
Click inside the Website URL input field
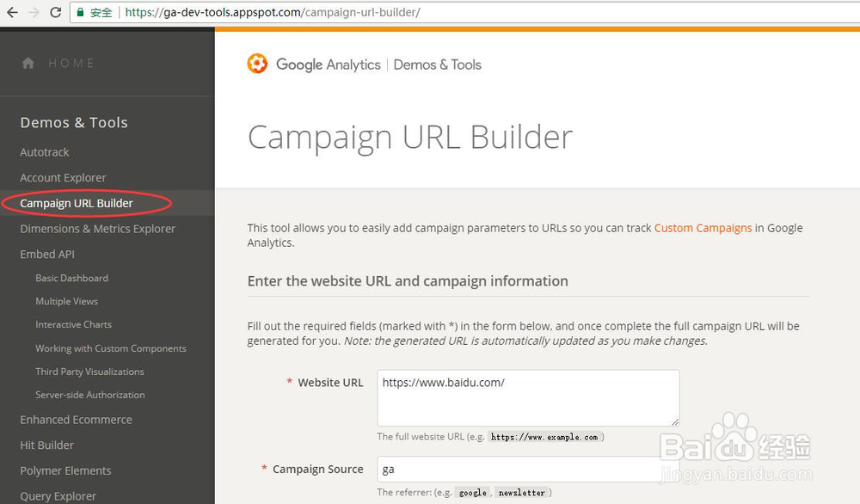527,397
